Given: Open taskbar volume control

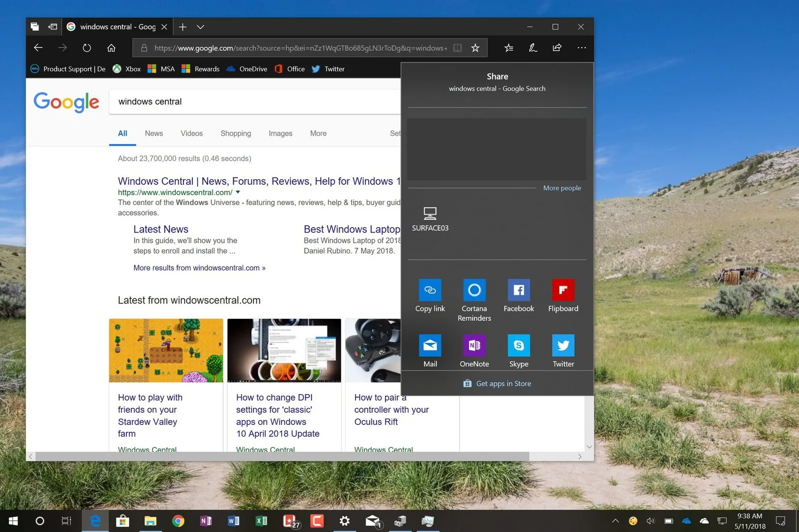Looking at the screenshot, I should (x=650, y=521).
